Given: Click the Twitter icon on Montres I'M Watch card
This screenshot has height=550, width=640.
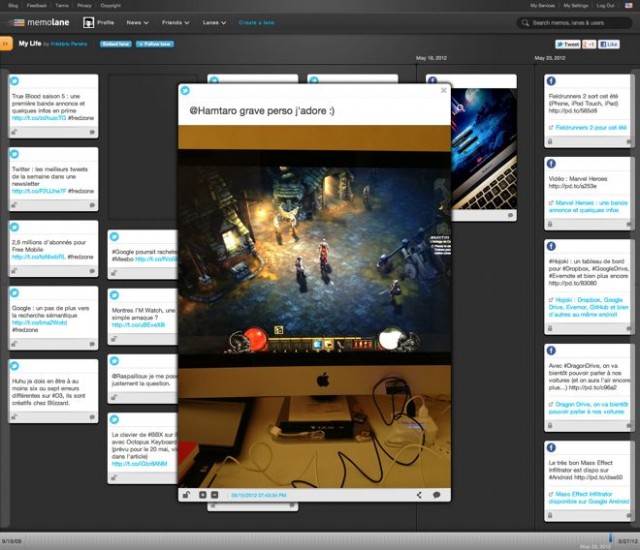Looking at the screenshot, I should point(115,295).
